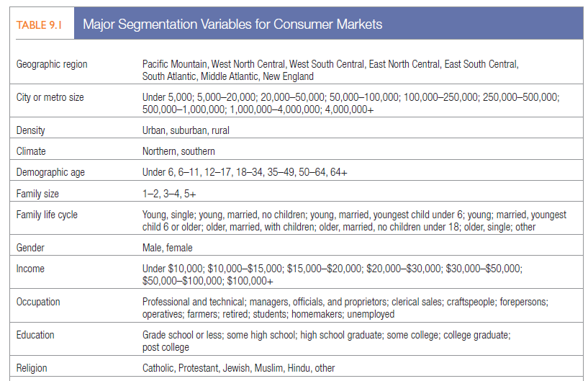Image resolution: width=588 pixels, height=381 pixels.
Task: Select the "Under 6, 6–11, 12–17" age values
Action: (x=245, y=173)
